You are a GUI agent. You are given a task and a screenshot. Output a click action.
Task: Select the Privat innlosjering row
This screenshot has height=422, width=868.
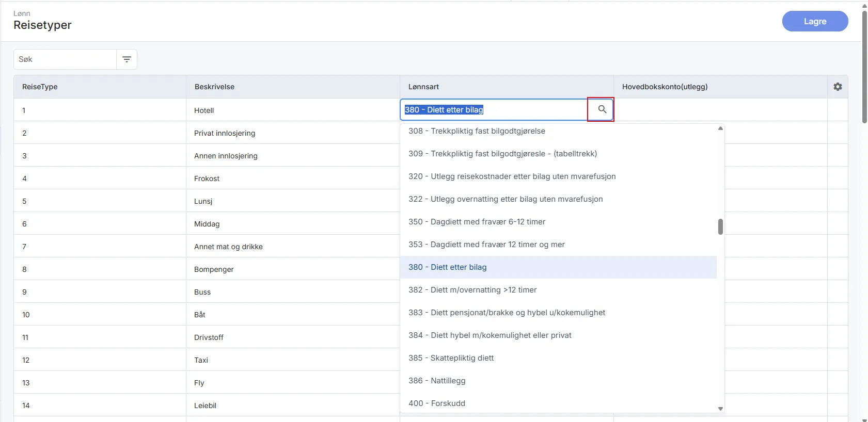point(225,133)
